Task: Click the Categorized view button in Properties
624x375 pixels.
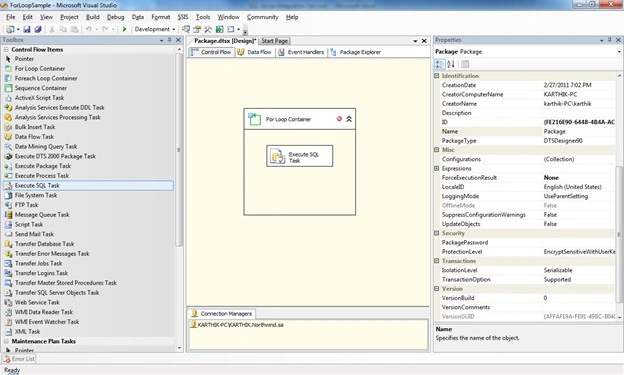Action: 440,64
